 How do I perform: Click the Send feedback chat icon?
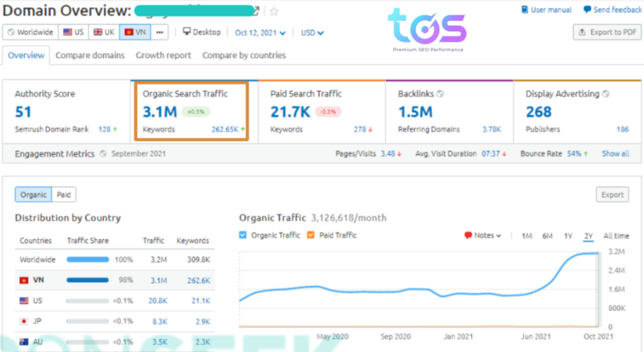pyautogui.click(x=587, y=10)
